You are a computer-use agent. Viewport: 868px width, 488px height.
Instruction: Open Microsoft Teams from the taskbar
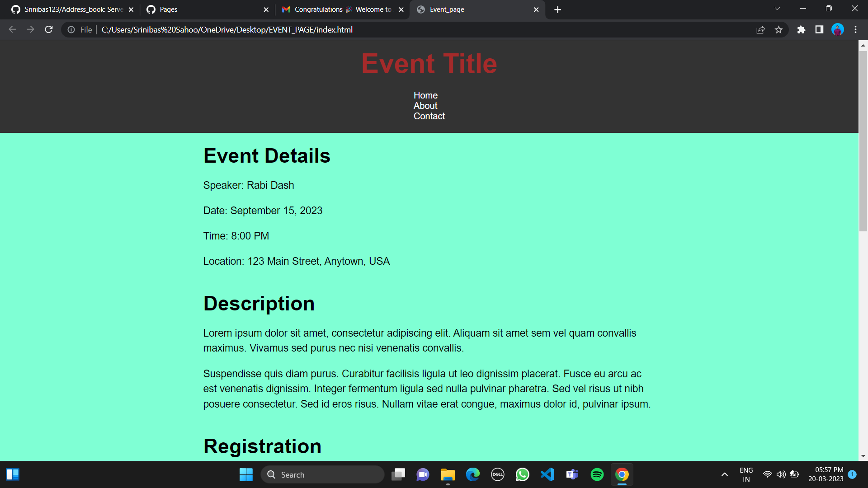point(572,474)
